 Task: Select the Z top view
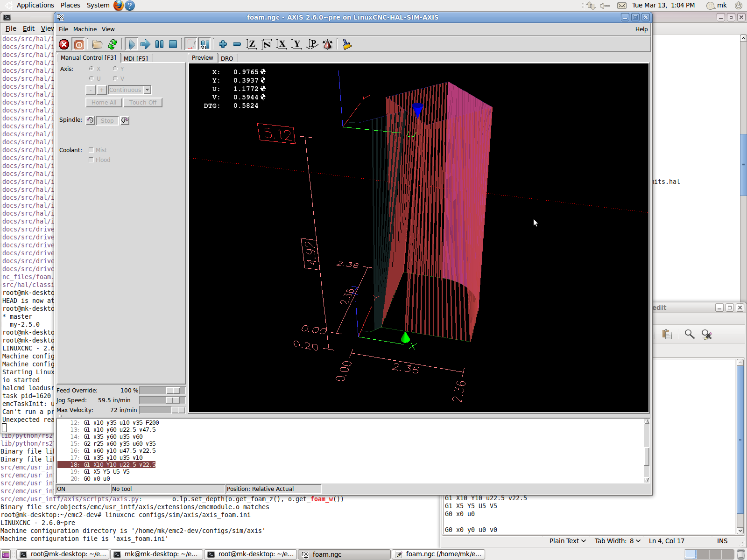coord(252,44)
